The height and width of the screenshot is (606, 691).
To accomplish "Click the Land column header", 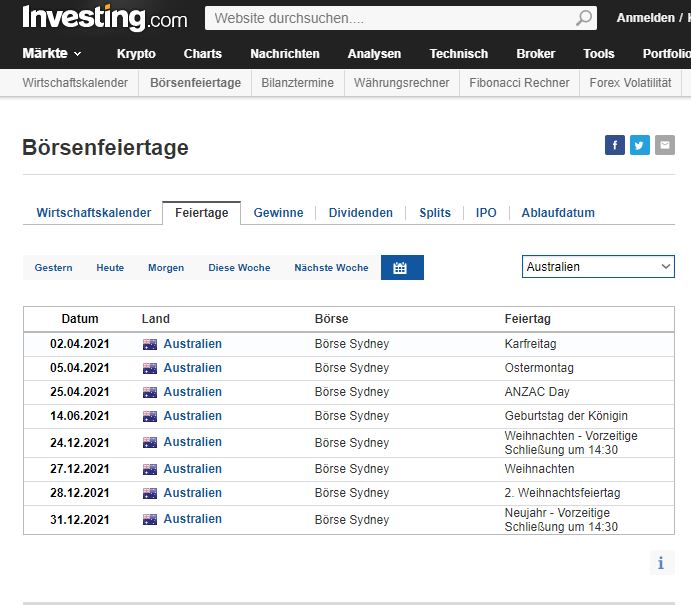I will pyautogui.click(x=156, y=319).
